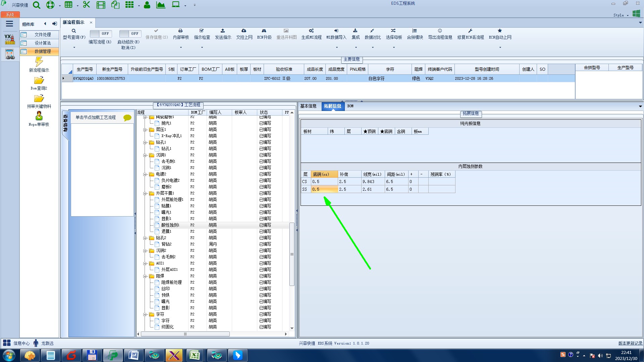Viewport: 644px width, 362px height.
Task: Click 生成MI流程 gears button
Action: point(311,34)
